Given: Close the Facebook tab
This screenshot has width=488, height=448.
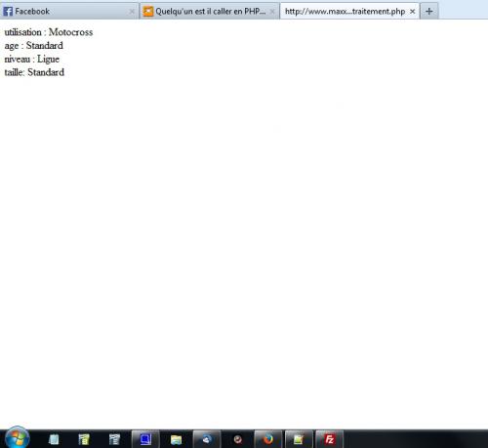Looking at the screenshot, I should (132, 12).
